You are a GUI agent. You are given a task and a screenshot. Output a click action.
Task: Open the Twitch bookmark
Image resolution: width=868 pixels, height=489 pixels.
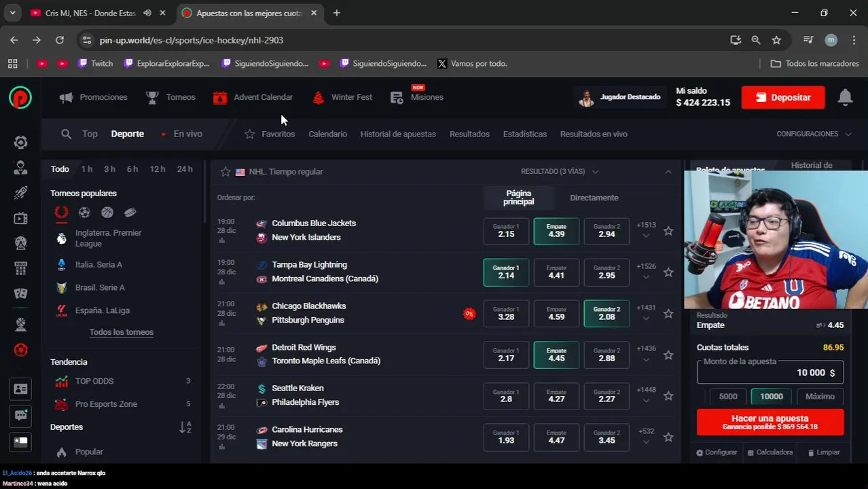(x=95, y=63)
